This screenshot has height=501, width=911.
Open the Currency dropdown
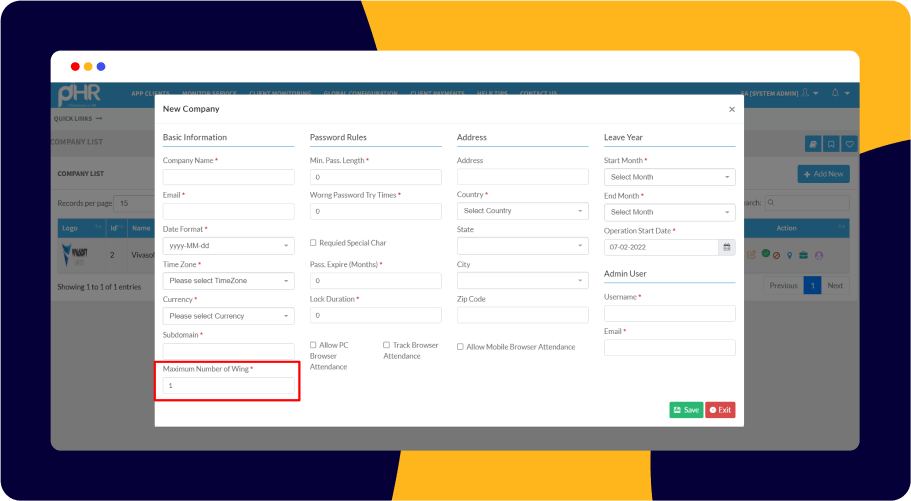coord(228,316)
